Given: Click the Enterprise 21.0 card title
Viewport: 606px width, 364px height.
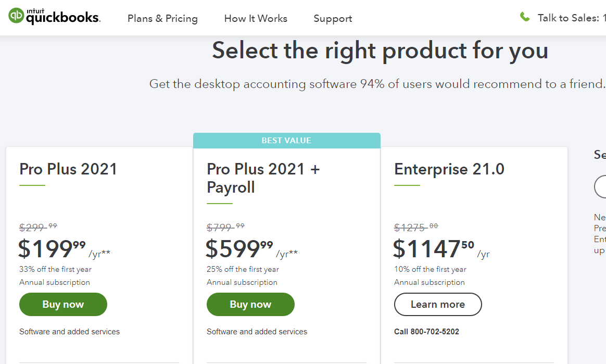Looking at the screenshot, I should [449, 169].
